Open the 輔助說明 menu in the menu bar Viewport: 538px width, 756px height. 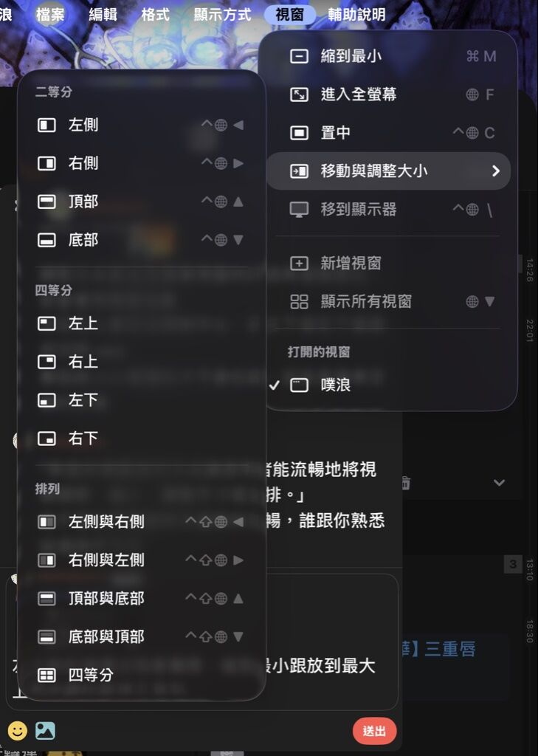356,15
